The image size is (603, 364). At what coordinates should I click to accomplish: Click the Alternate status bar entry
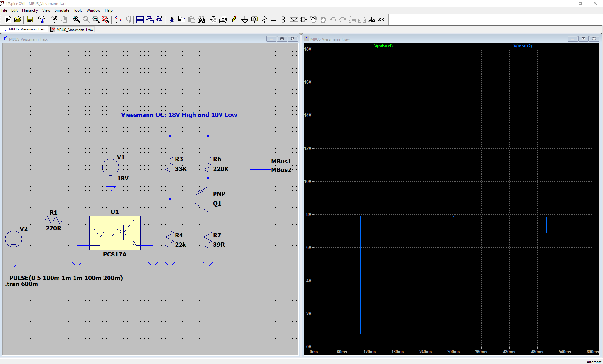[x=594, y=362]
